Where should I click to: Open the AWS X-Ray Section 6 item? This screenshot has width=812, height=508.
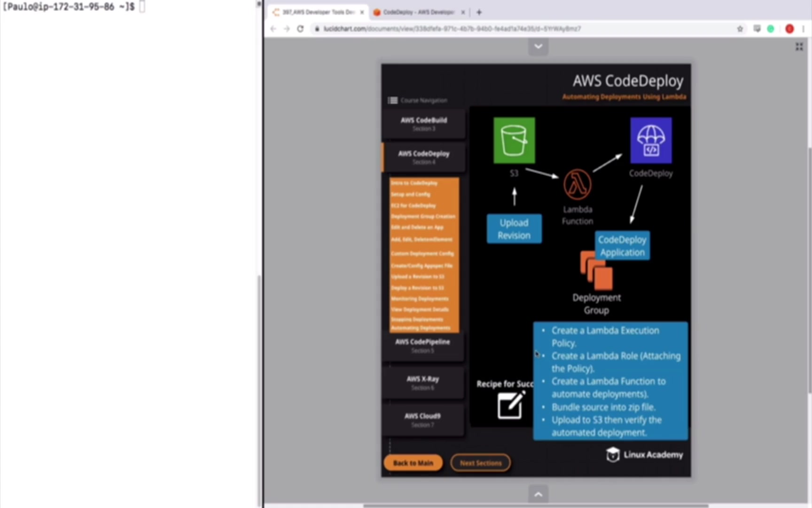[423, 383]
